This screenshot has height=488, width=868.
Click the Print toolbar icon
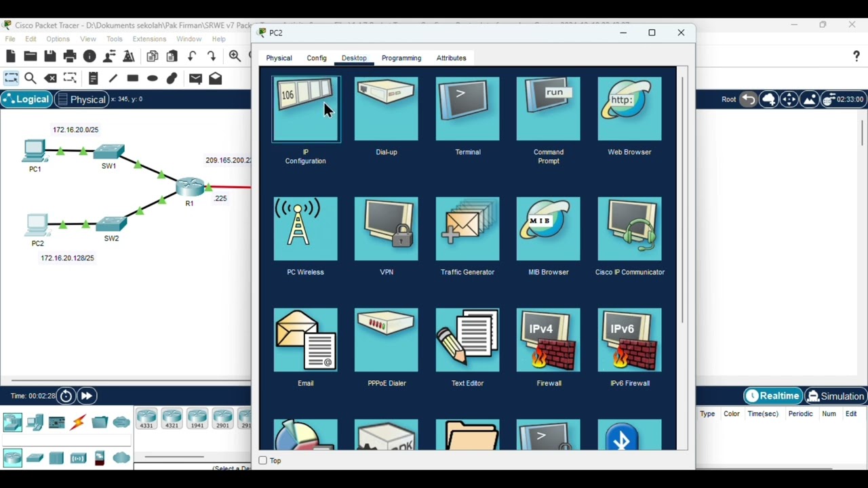[70, 56]
